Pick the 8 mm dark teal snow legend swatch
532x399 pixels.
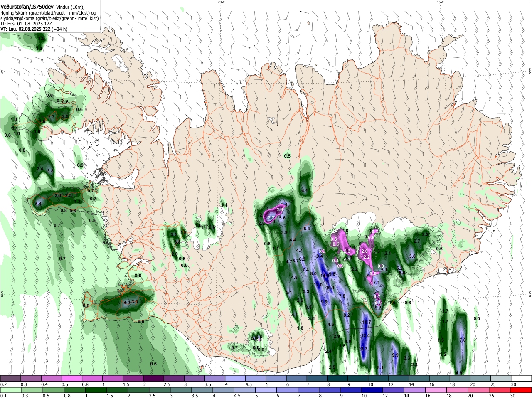pos(337,378)
